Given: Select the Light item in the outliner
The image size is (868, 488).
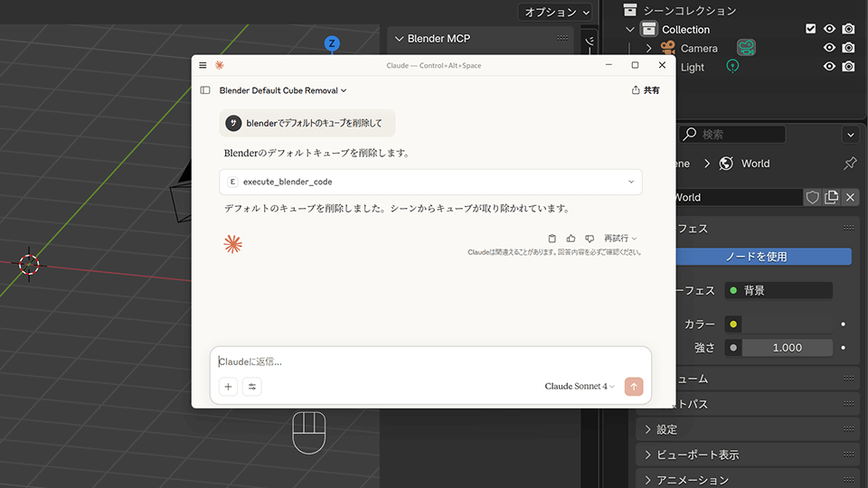Looking at the screenshot, I should point(692,67).
